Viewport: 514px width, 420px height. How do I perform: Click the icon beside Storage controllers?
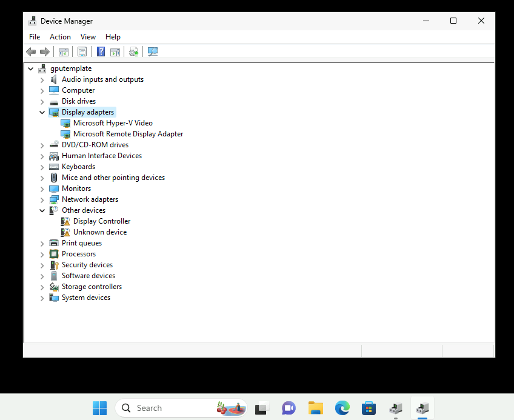coord(54,287)
